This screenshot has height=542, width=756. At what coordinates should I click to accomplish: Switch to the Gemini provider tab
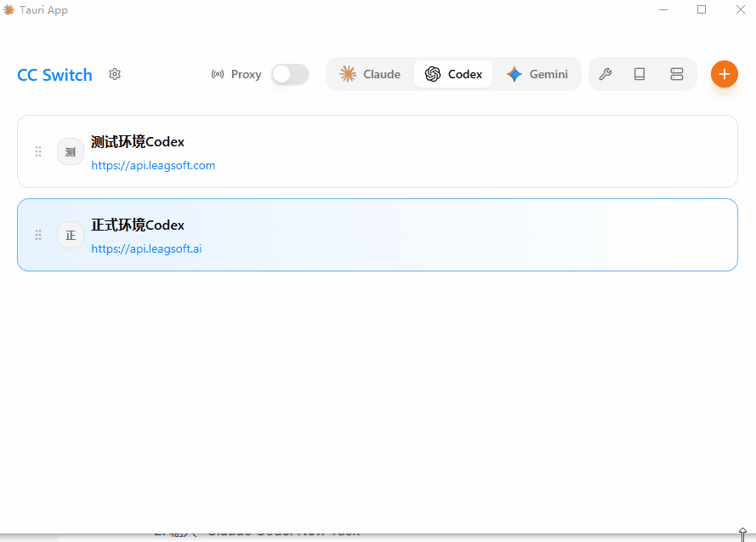(538, 74)
